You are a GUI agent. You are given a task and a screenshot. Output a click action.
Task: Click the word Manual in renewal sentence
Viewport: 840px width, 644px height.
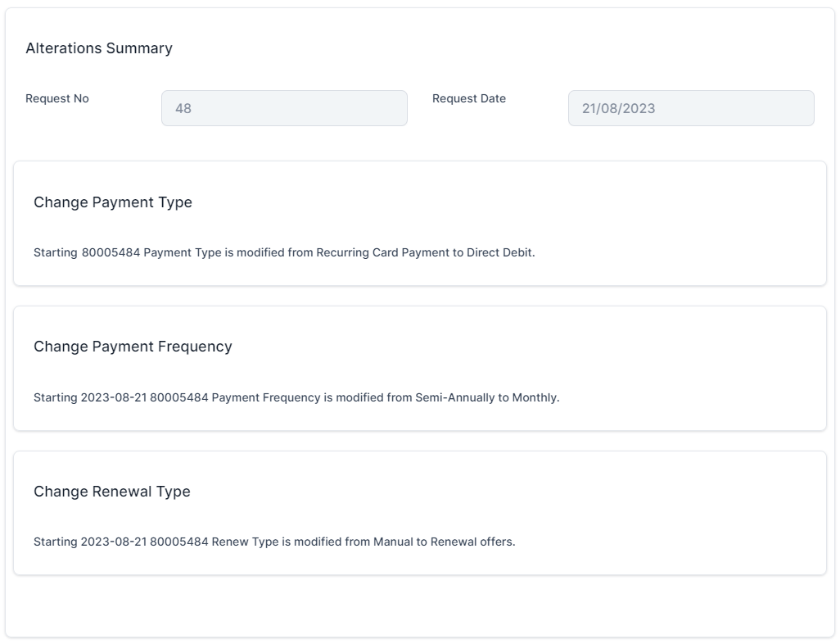[393, 542]
